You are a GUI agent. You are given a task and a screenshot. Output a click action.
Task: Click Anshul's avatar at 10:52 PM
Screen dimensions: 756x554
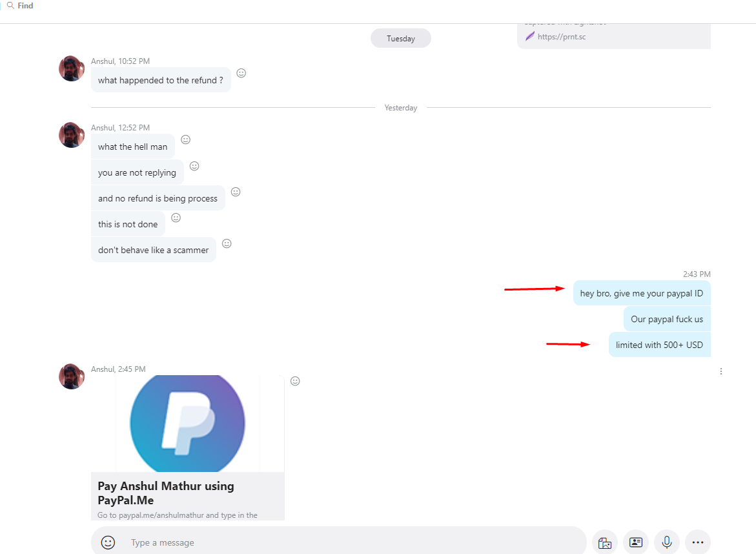(72, 68)
